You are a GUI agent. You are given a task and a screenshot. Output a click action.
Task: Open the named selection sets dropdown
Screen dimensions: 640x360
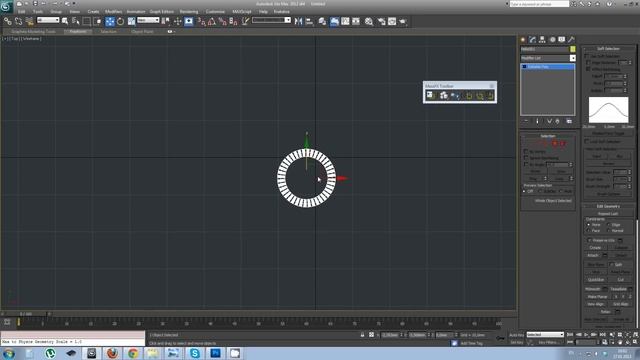click(x=271, y=20)
